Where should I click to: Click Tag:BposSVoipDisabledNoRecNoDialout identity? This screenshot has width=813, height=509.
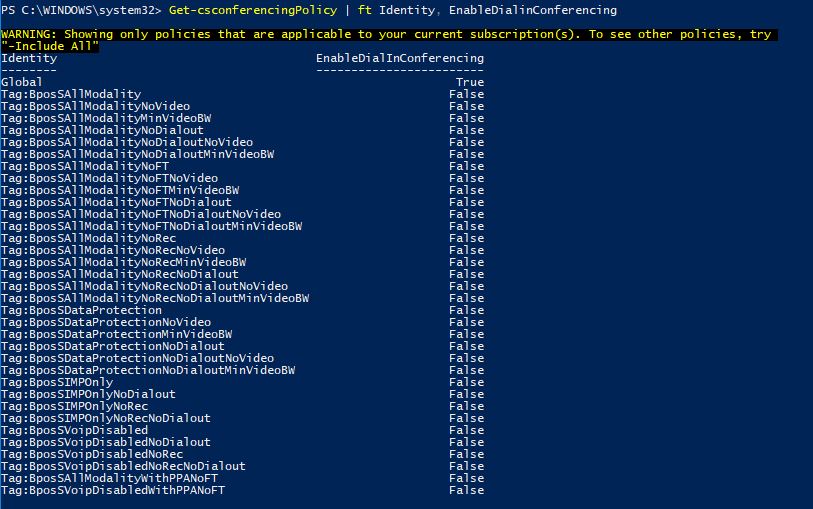[x=123, y=466]
